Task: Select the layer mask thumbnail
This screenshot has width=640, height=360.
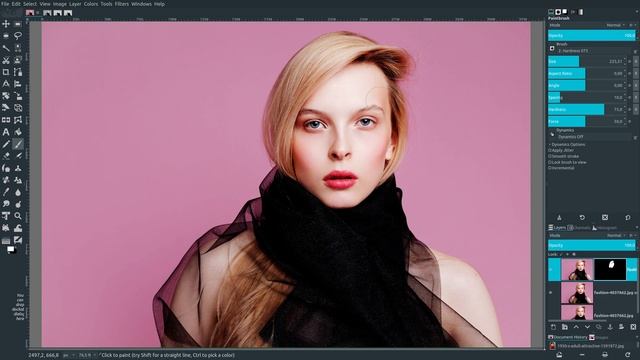Action: coord(610,269)
